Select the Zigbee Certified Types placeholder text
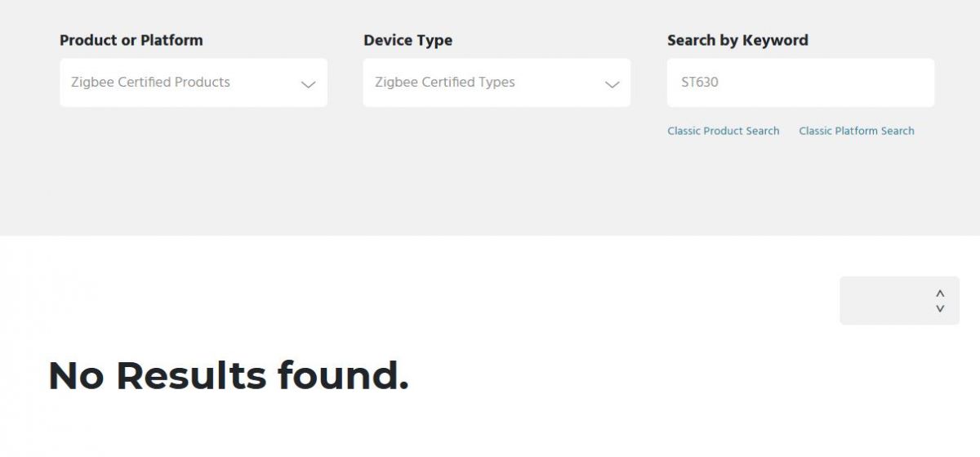This screenshot has width=980, height=457. click(445, 83)
